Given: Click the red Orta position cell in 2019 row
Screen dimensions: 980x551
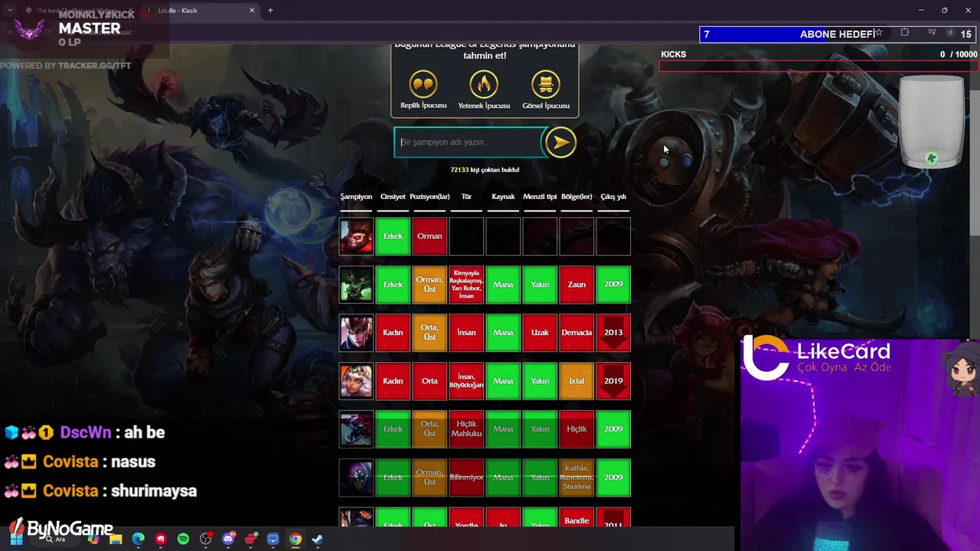Looking at the screenshot, I should coord(430,381).
